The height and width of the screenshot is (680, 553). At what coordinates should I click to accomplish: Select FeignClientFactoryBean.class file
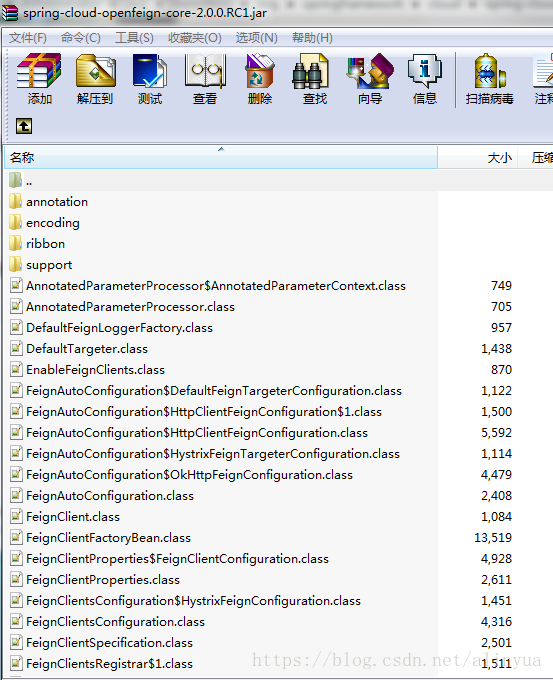[108, 538]
